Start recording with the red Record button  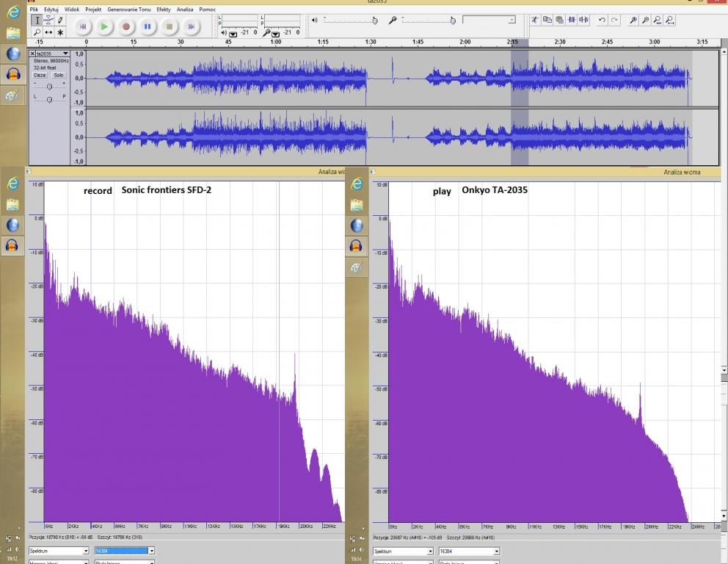tap(125, 26)
